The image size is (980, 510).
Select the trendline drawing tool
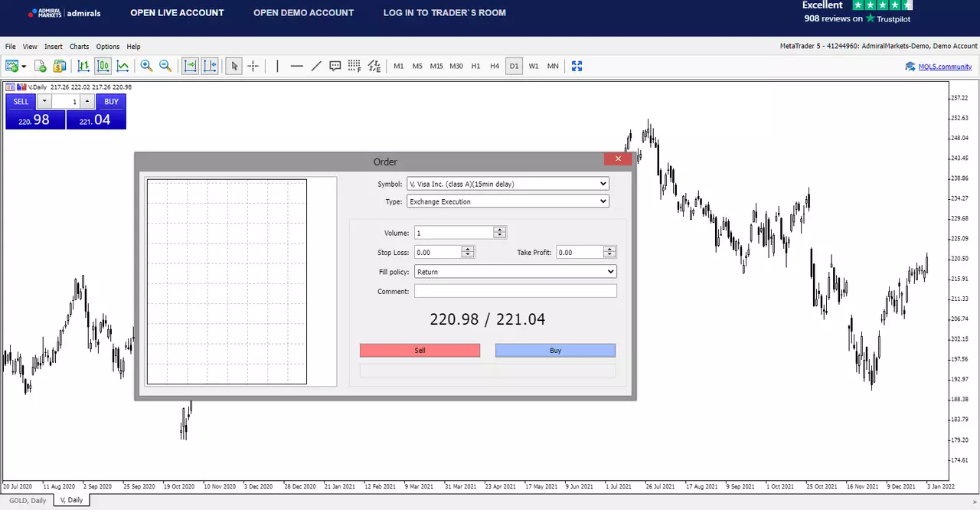pos(316,66)
